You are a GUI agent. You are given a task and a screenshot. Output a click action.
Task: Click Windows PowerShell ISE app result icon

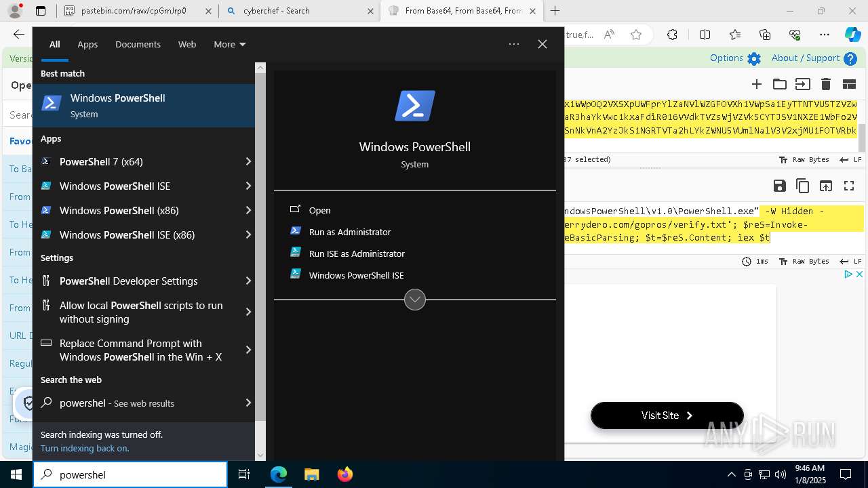point(47,186)
